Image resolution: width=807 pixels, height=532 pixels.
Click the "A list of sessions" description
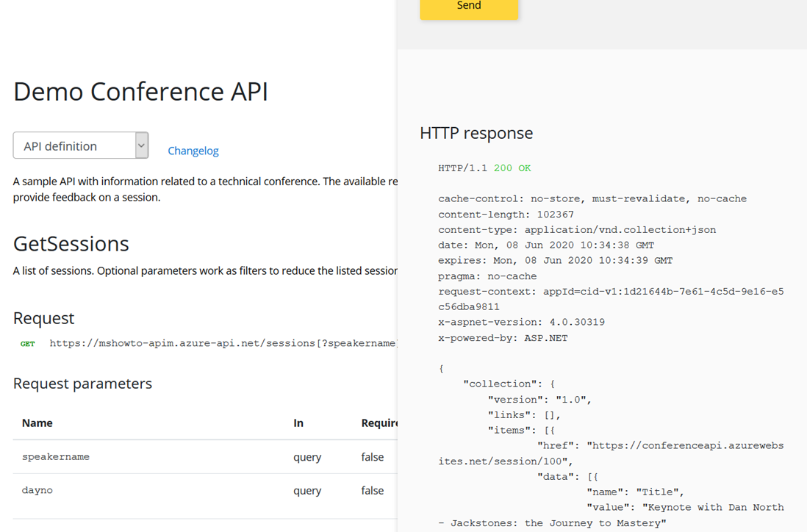tap(205, 270)
